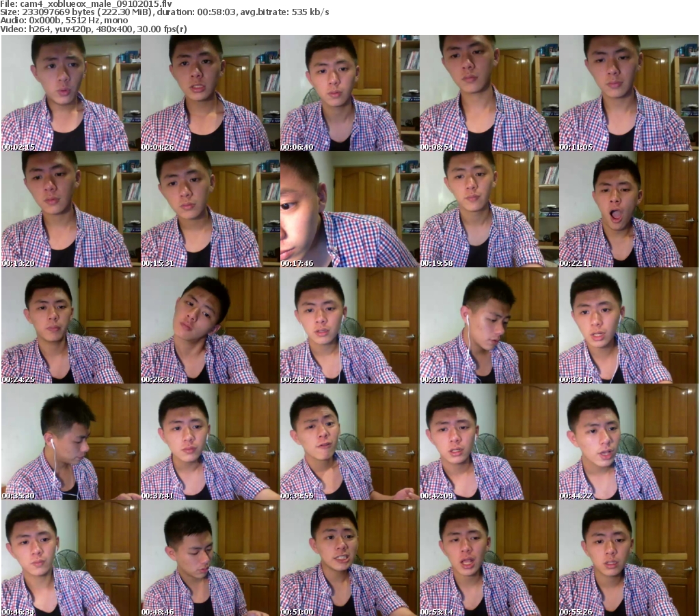View the thumbnail at 00:48:46
This screenshot has height=616, width=700.
click(211, 558)
